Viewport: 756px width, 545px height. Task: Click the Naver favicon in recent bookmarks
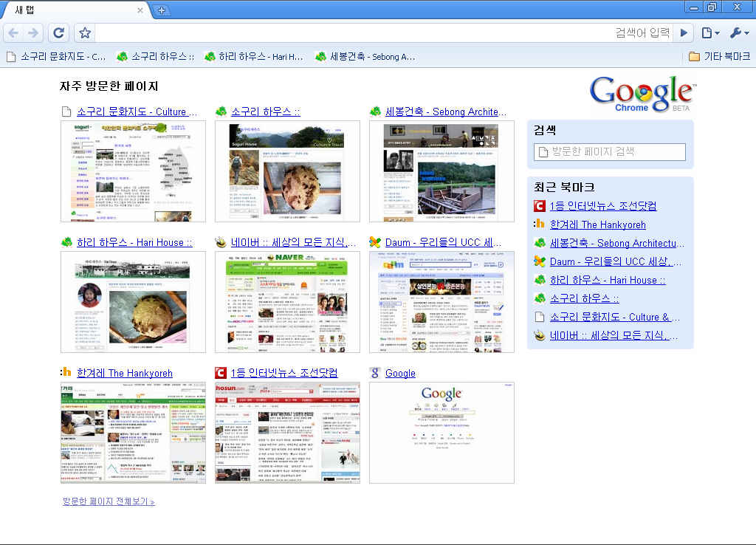tap(540, 335)
